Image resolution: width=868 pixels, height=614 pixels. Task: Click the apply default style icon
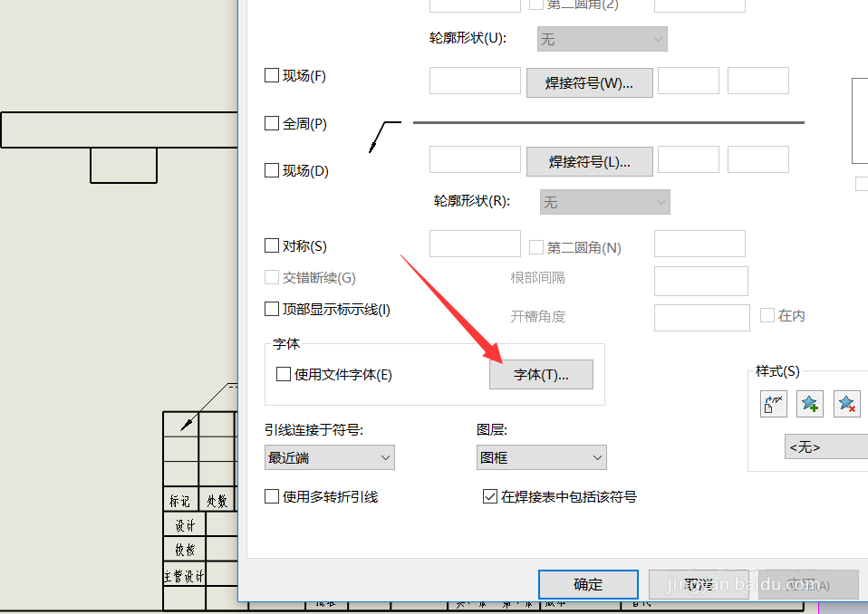(774, 404)
